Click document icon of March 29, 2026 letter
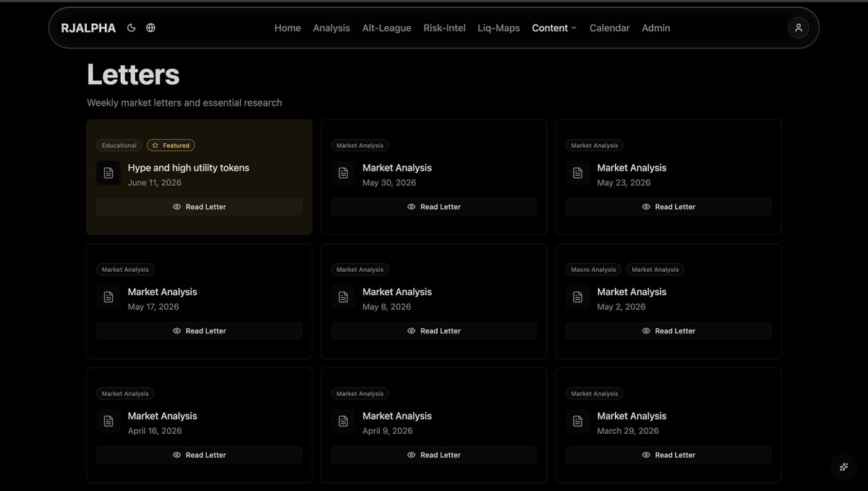868x491 pixels. 577,421
